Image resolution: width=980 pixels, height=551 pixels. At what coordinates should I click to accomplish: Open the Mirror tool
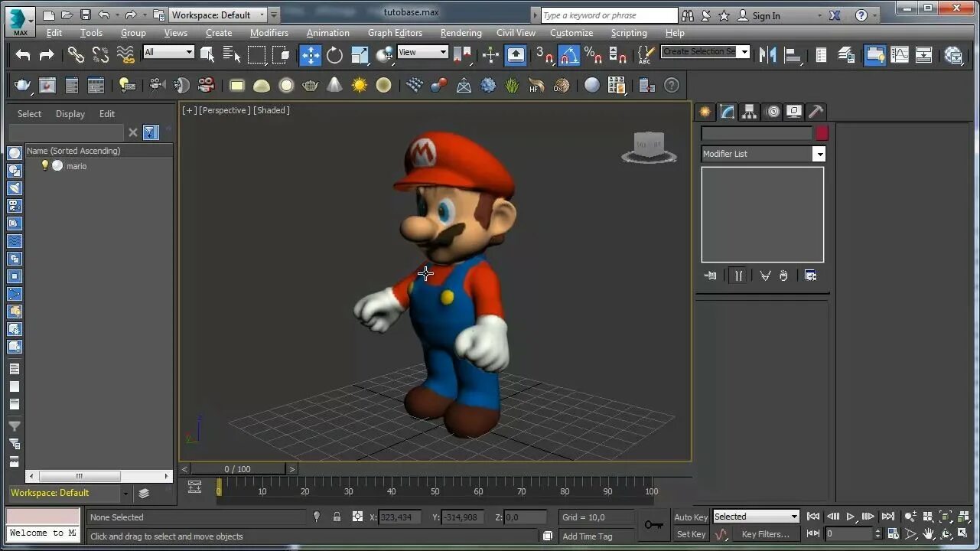pos(767,54)
